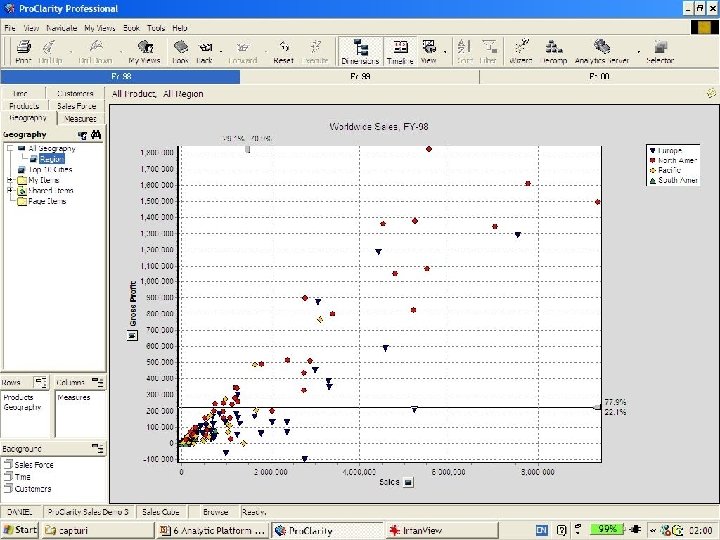This screenshot has width=720, height=540.
Task: Go Back using the toolbar icon
Action: (205, 51)
